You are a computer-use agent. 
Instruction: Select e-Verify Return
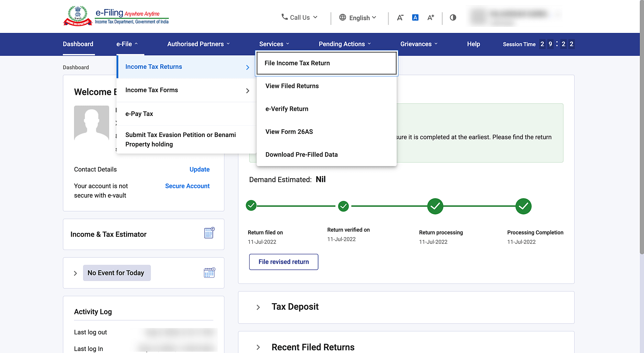(x=327, y=109)
